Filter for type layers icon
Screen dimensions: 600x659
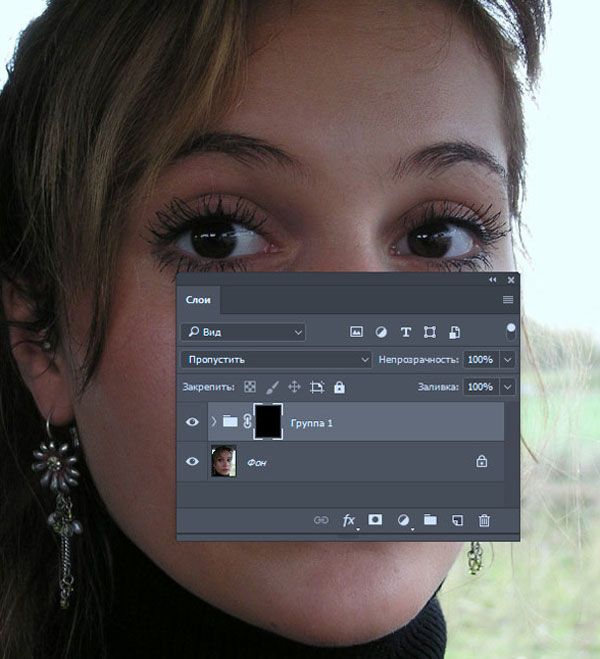pos(405,332)
